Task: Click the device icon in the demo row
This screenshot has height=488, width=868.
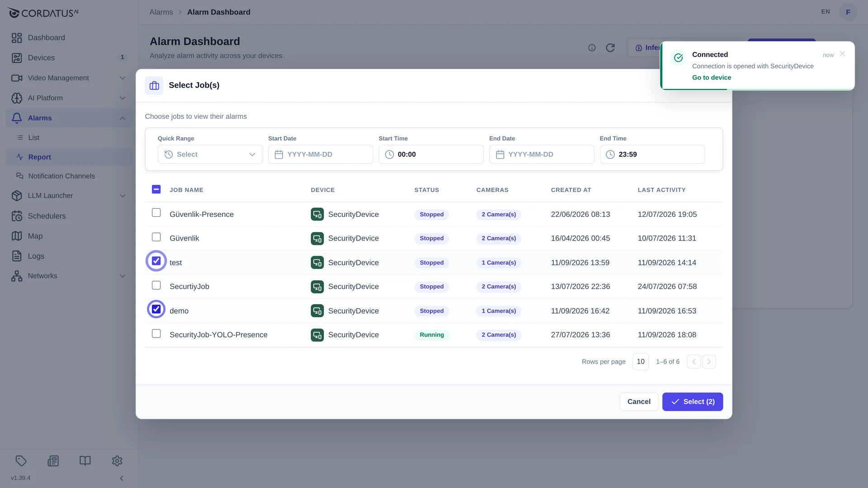Action: click(x=317, y=311)
